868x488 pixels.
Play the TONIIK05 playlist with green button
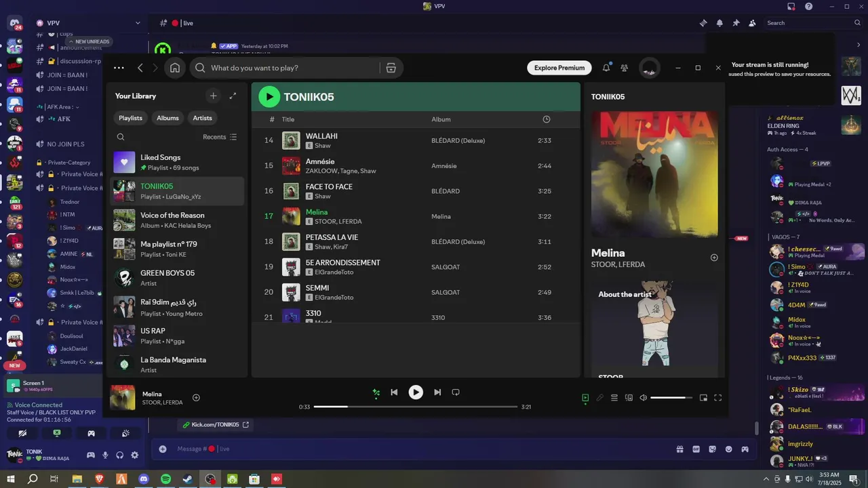[x=269, y=97]
